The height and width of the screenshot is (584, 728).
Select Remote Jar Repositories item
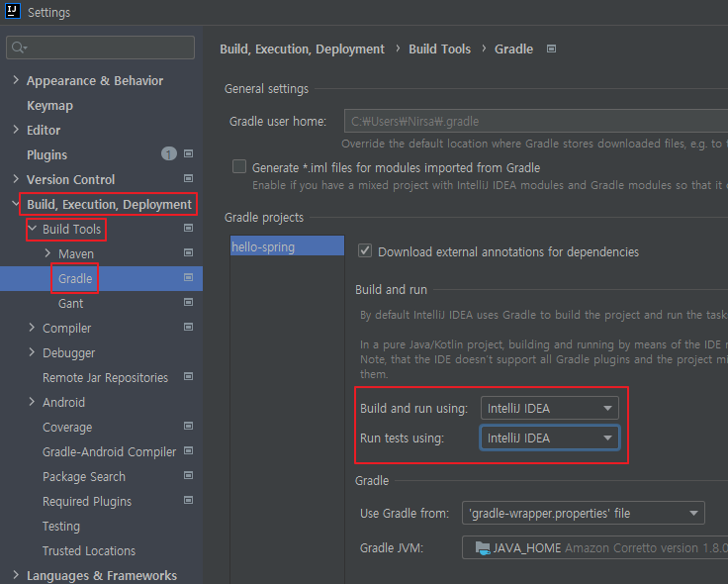[106, 378]
